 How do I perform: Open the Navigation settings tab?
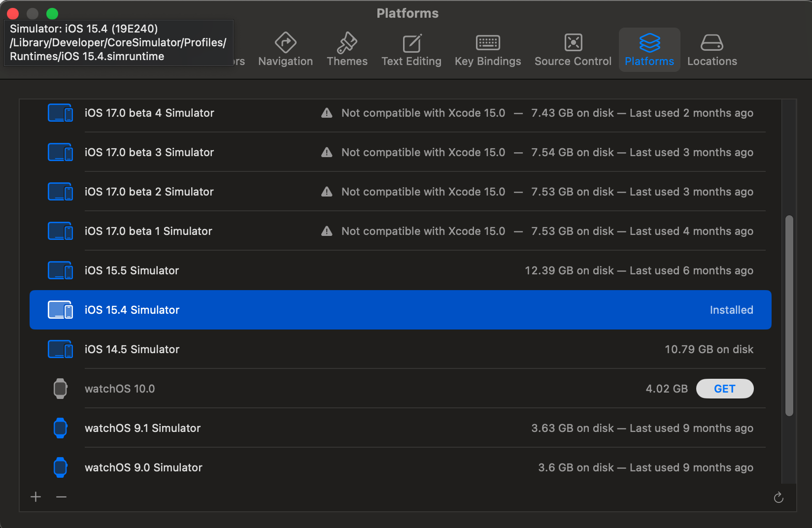click(x=285, y=50)
